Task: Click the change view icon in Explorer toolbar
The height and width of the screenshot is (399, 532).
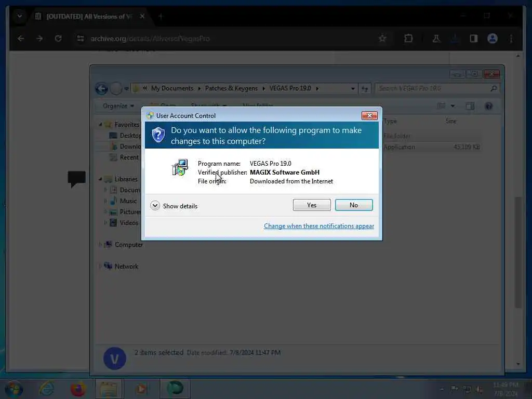Action: point(442,106)
